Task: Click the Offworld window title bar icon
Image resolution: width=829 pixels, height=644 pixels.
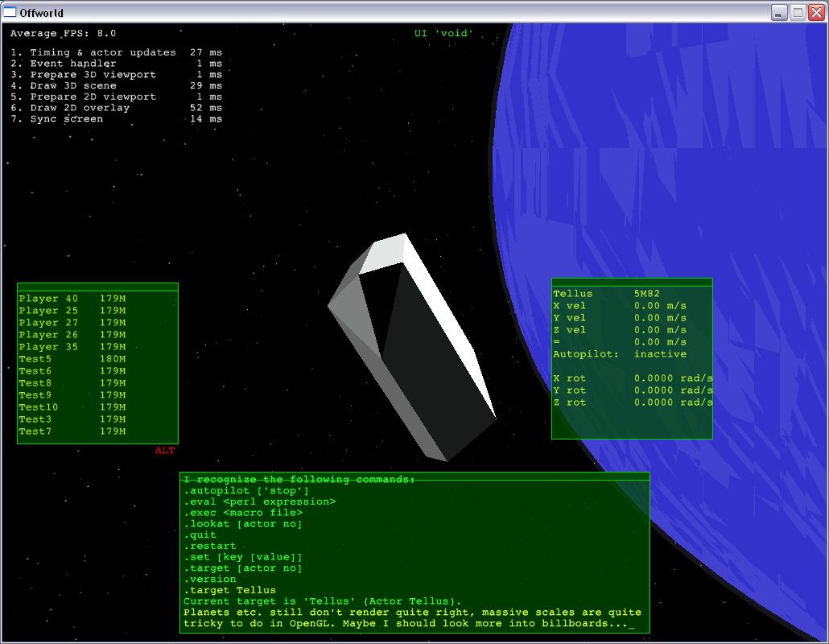Action: click(x=10, y=11)
